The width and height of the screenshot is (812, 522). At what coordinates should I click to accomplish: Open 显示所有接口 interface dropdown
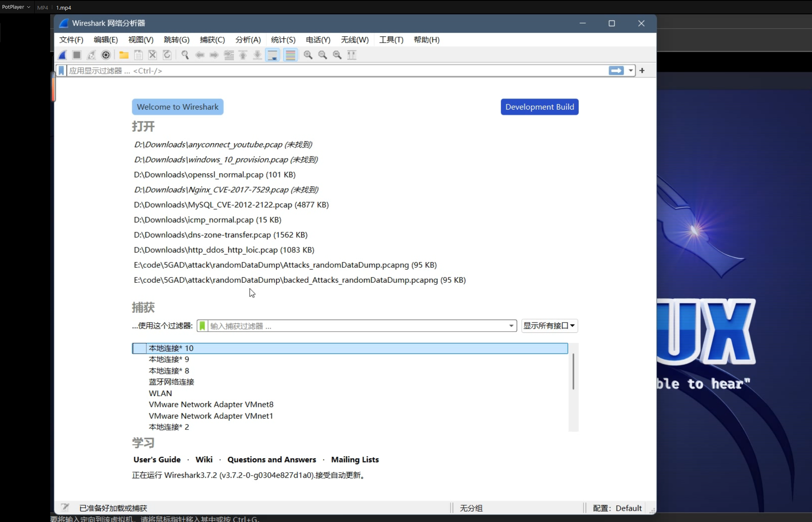pos(549,326)
